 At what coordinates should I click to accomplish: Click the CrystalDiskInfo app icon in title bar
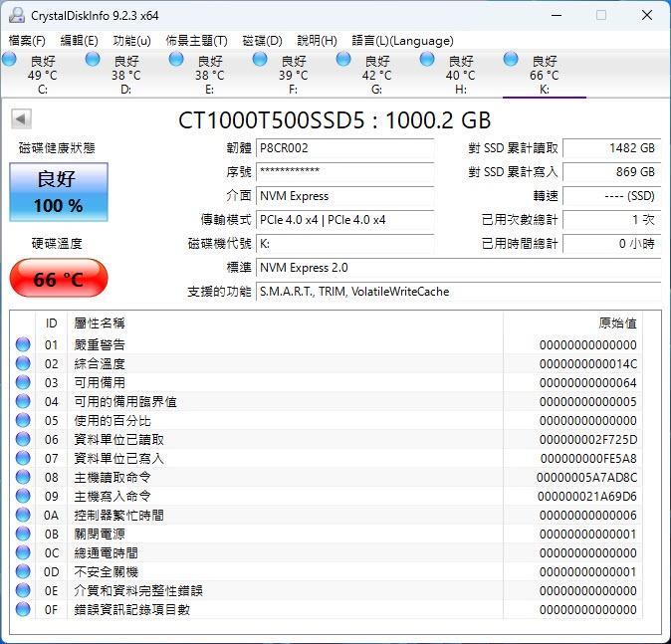click(17, 15)
